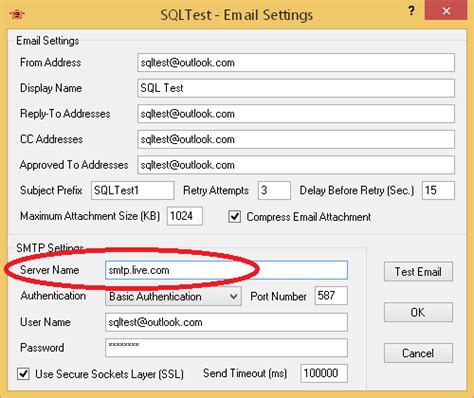Select the Delay Before Retry field
This screenshot has height=398, width=474.
click(438, 190)
